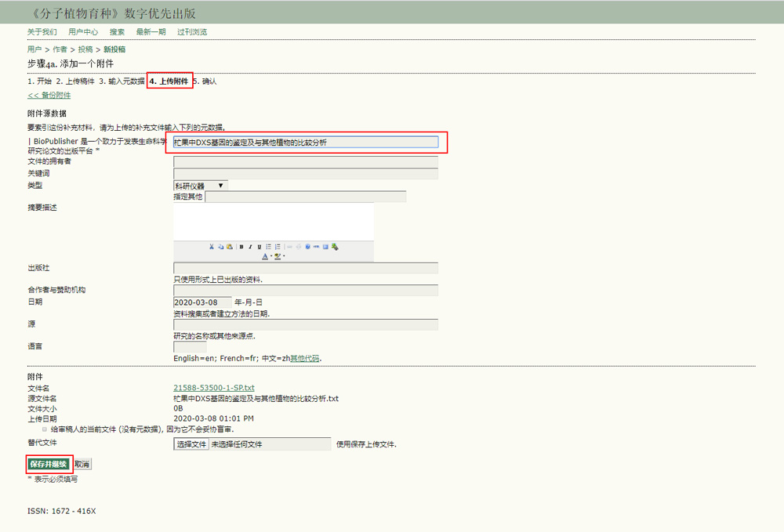This screenshot has height=532, width=784.
Task: Click the 保存并继续 button
Action: point(49,464)
